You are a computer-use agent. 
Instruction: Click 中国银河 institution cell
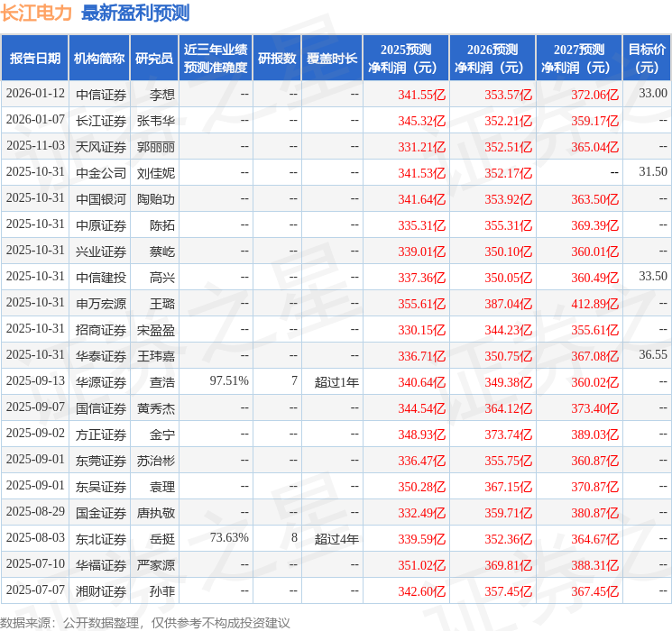[x=101, y=199]
